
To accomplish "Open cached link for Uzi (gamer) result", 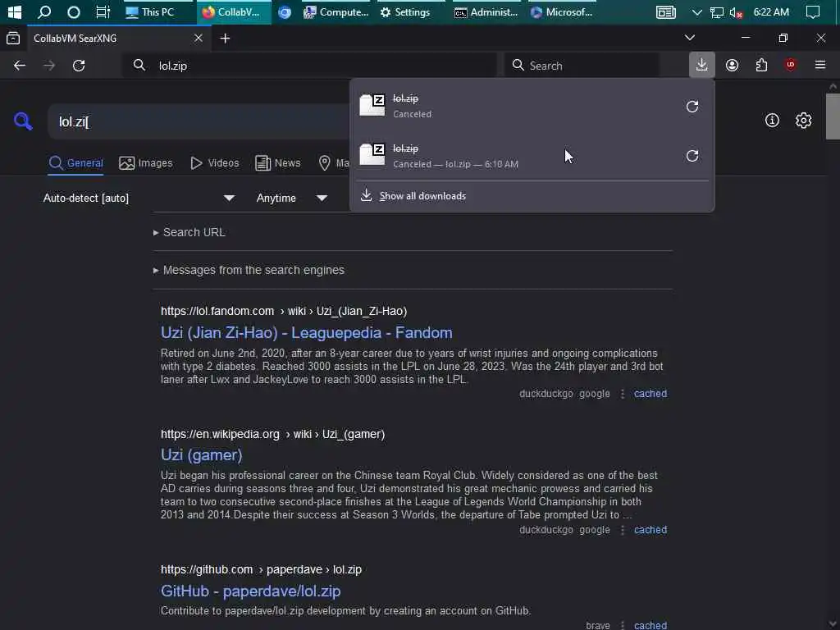I will coord(651,529).
